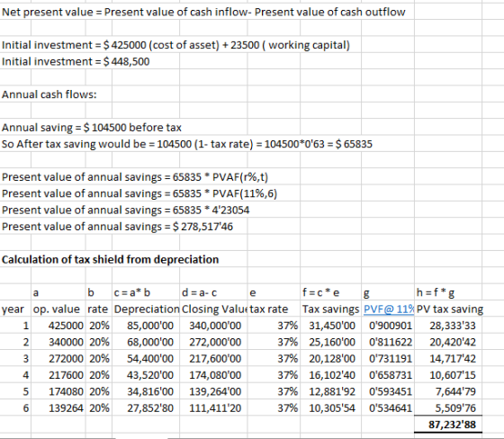Select the Calculation of tax shield heading
This screenshot has height=439, width=504.
pyautogui.click(x=110, y=259)
